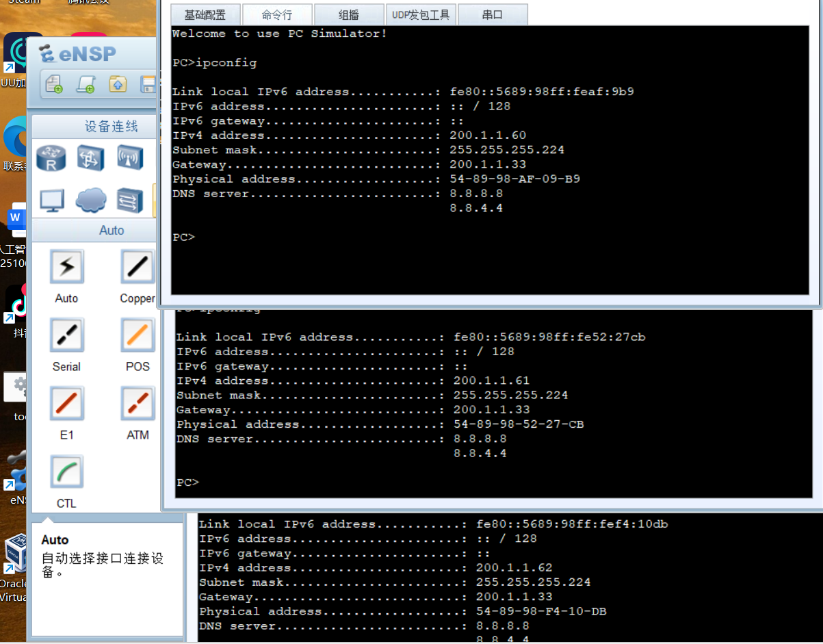Image resolution: width=823 pixels, height=644 pixels.
Task: Select the Router device category icon
Action: [x=51, y=157]
